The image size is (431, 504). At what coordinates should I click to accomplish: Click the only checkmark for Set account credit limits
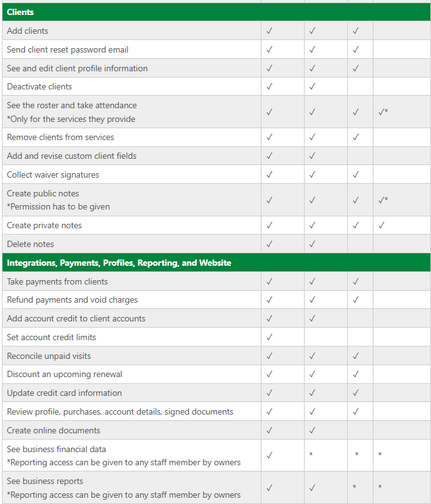click(270, 337)
